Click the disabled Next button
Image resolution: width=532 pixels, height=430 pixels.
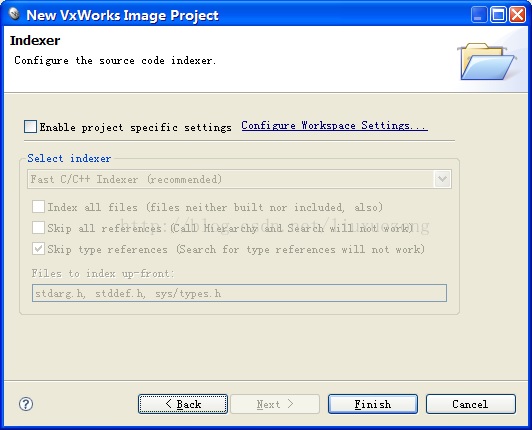click(275, 404)
